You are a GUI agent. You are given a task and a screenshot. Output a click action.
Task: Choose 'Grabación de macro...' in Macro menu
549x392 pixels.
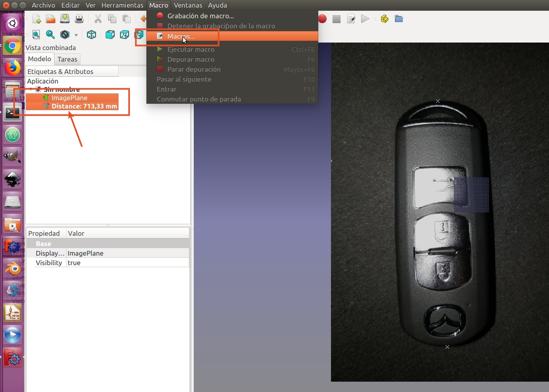(x=232, y=16)
